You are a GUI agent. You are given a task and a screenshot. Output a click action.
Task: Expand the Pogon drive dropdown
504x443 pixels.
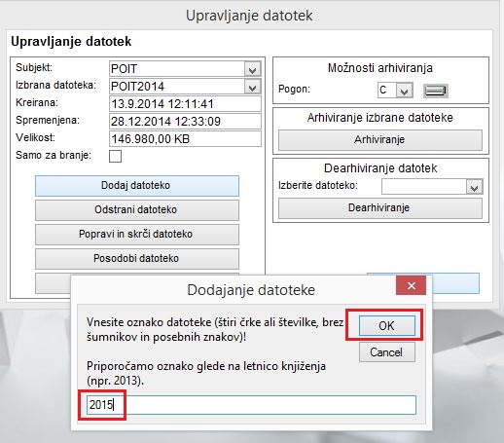(x=404, y=91)
